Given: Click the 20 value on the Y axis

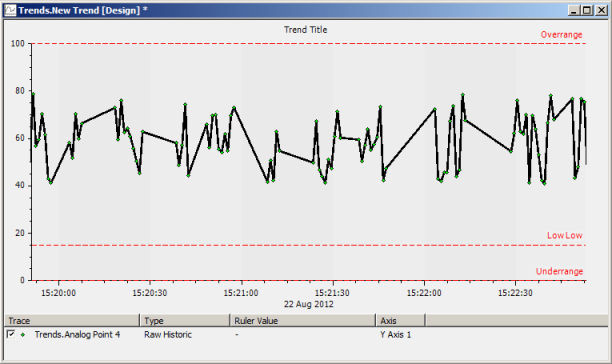Looking at the screenshot, I should (20, 233).
